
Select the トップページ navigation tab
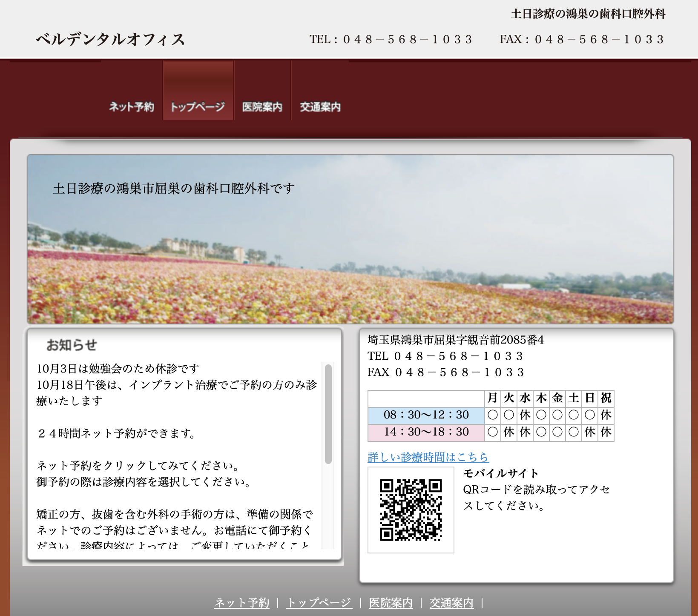click(x=198, y=107)
